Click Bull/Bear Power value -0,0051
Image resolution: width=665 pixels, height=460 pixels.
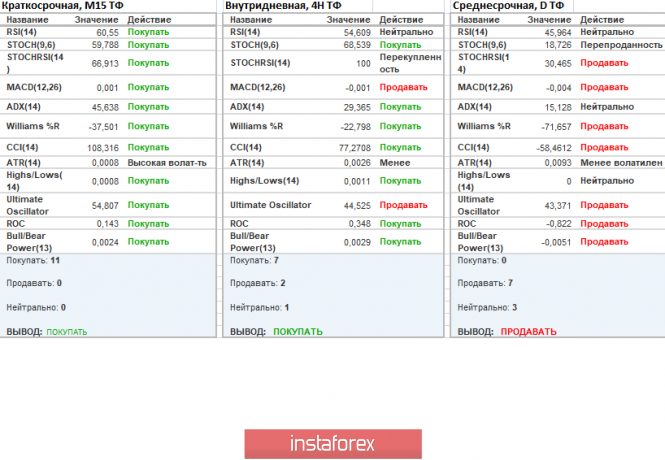click(556, 242)
